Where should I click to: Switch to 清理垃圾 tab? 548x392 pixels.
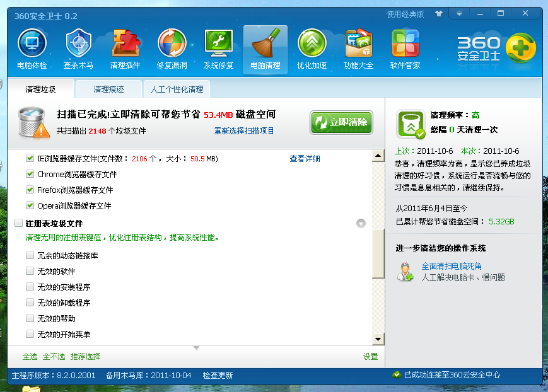(40, 89)
